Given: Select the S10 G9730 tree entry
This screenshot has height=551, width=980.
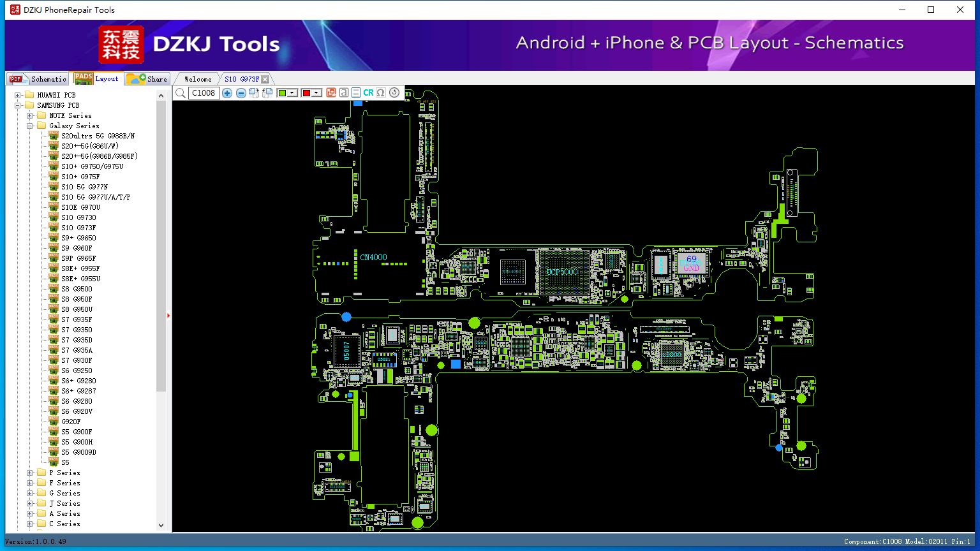Looking at the screenshot, I should [x=78, y=217].
